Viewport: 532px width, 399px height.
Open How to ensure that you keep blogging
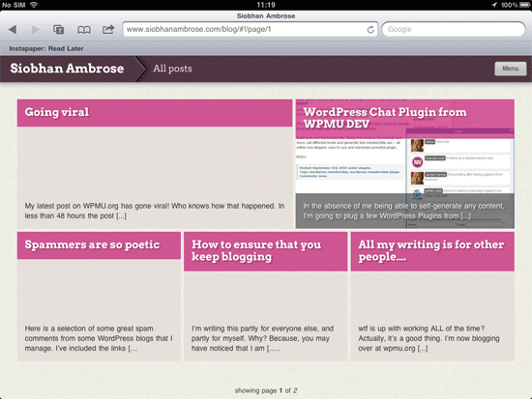(256, 251)
